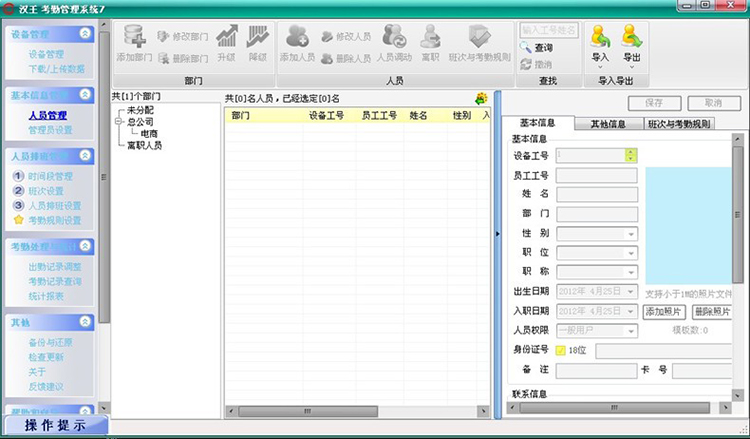The image size is (750, 439).
Task: Open the Hire Date (入职日期) date picker
Action: point(631,311)
